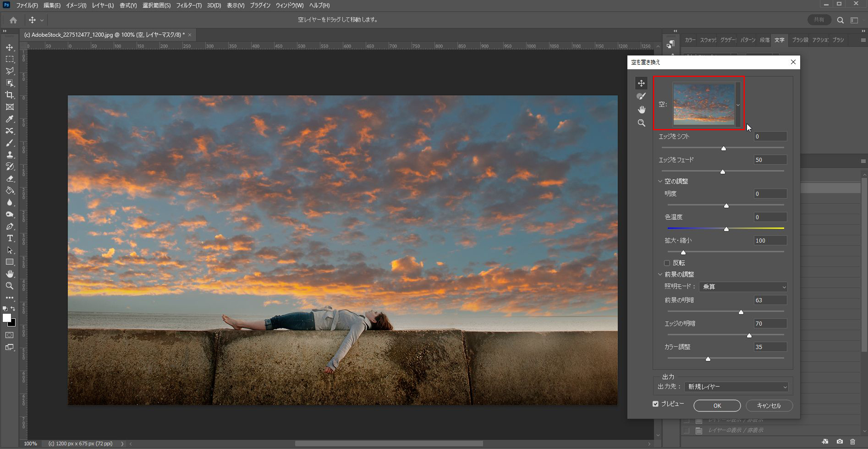This screenshot has height=449, width=868.
Task: Click the 共有 share button
Action: pos(819,20)
